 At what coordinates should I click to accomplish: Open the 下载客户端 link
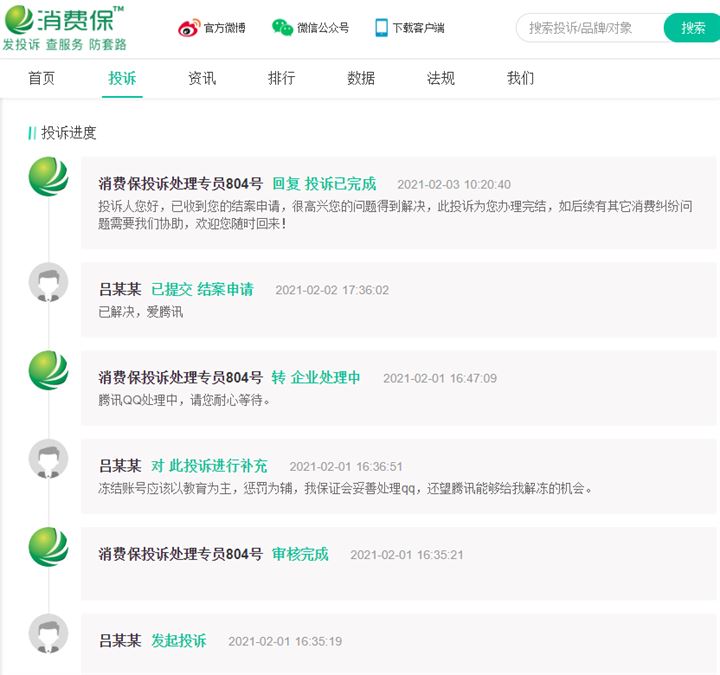tap(418, 28)
